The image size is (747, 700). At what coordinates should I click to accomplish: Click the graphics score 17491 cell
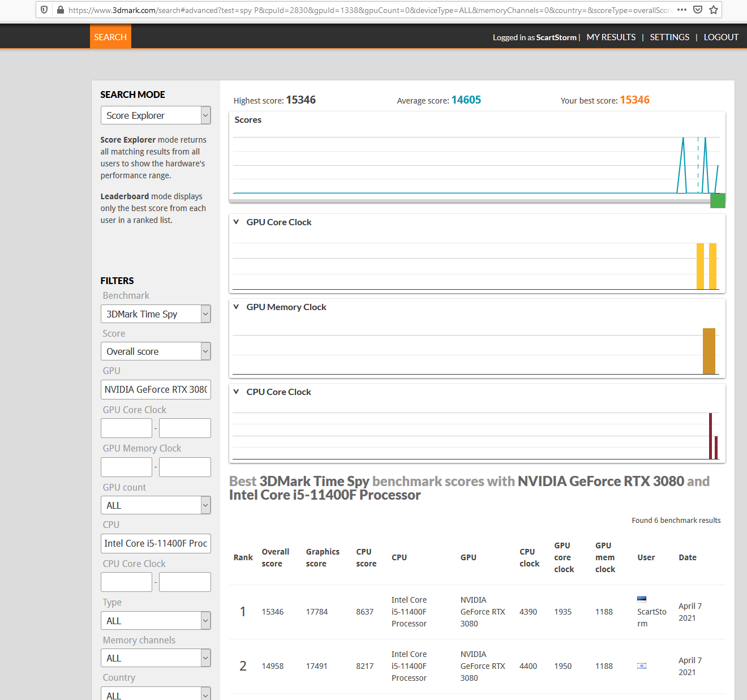(317, 666)
